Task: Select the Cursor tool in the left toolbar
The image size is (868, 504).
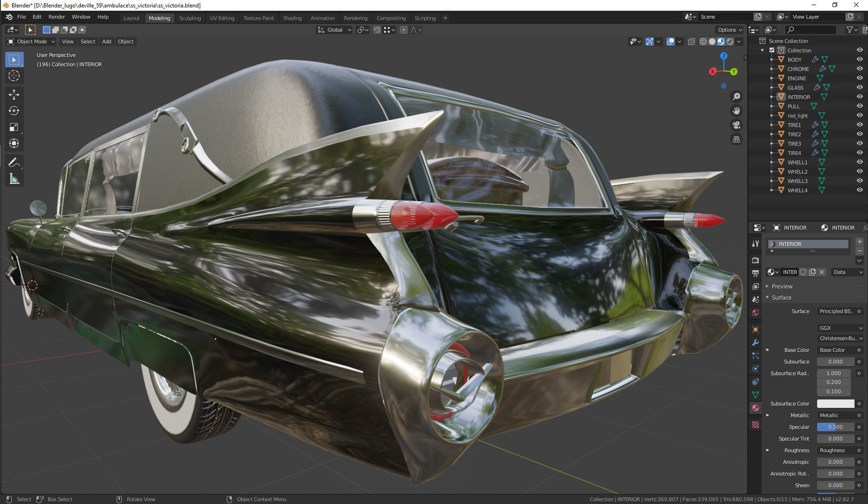Action: pos(14,76)
